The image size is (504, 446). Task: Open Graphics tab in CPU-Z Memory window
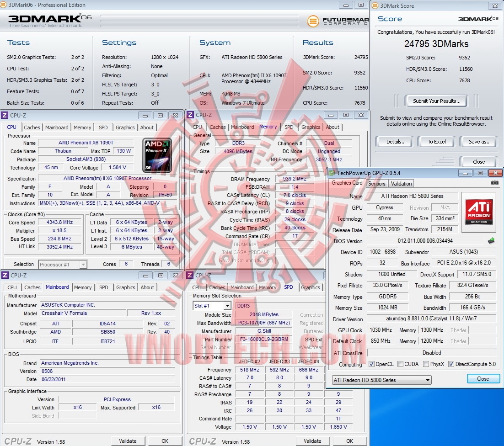[x=311, y=127]
